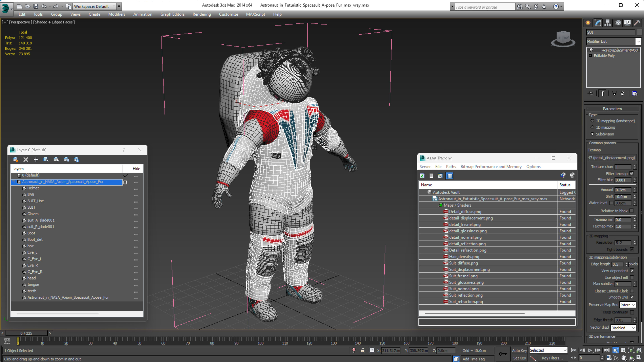Click the Save File disk icon
The height and width of the screenshot is (362, 644).
(36, 6)
